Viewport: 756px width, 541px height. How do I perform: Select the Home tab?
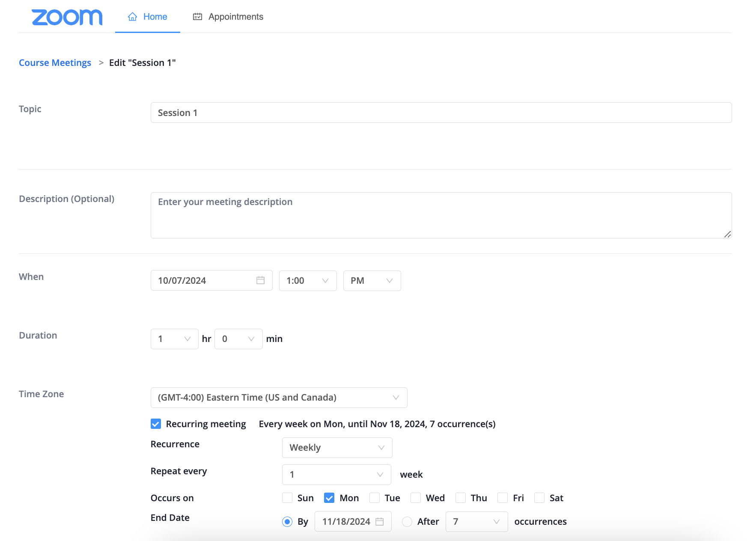(155, 16)
